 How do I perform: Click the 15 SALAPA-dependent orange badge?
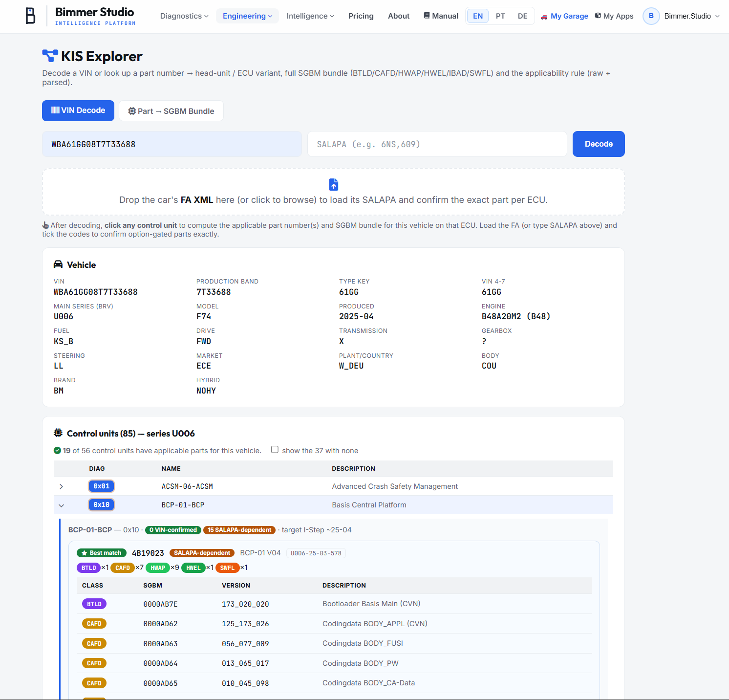[x=239, y=530]
